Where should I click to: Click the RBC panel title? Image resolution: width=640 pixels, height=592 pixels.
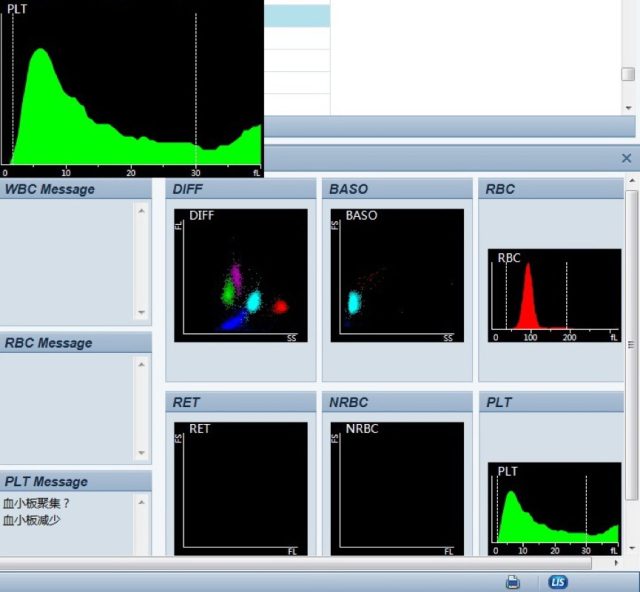click(x=500, y=189)
